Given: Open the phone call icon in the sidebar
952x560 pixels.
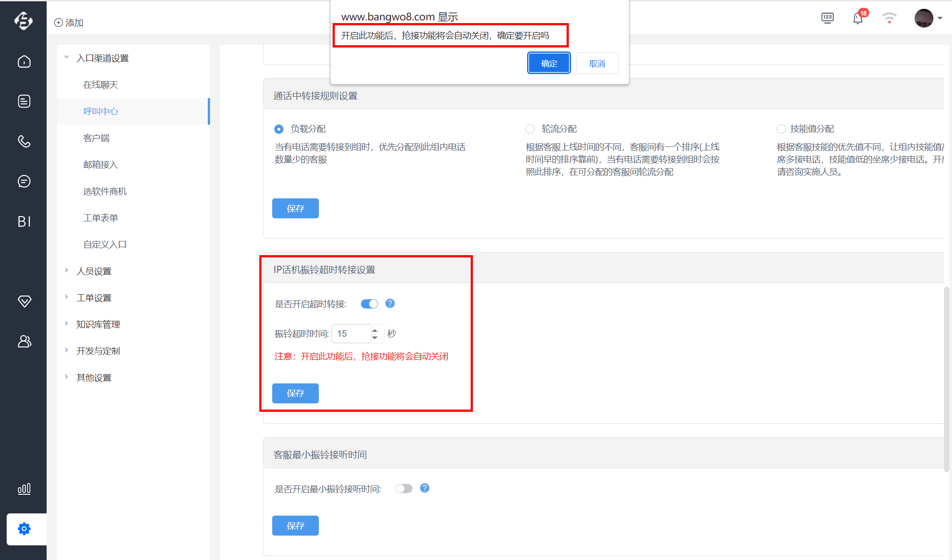Looking at the screenshot, I should pos(24,141).
